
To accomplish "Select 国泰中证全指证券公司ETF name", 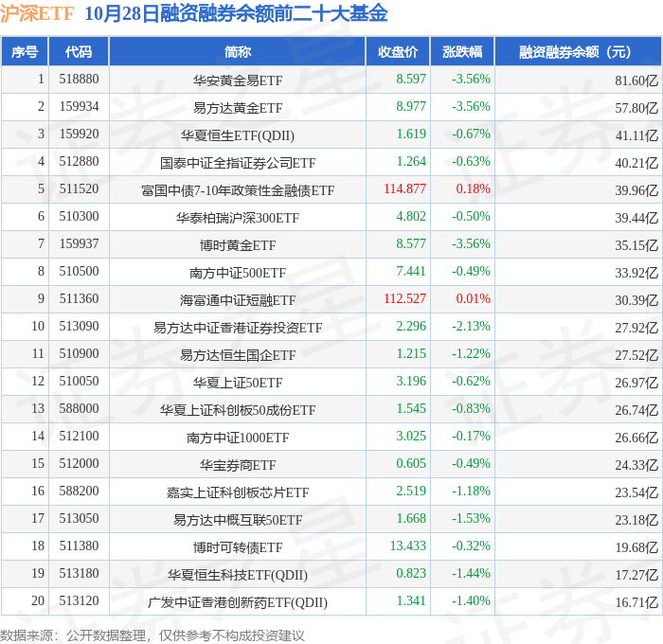I will 238,163.
